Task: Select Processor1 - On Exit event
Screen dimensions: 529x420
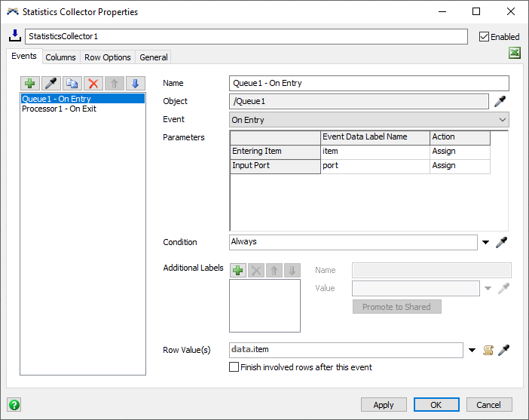Action: click(60, 109)
